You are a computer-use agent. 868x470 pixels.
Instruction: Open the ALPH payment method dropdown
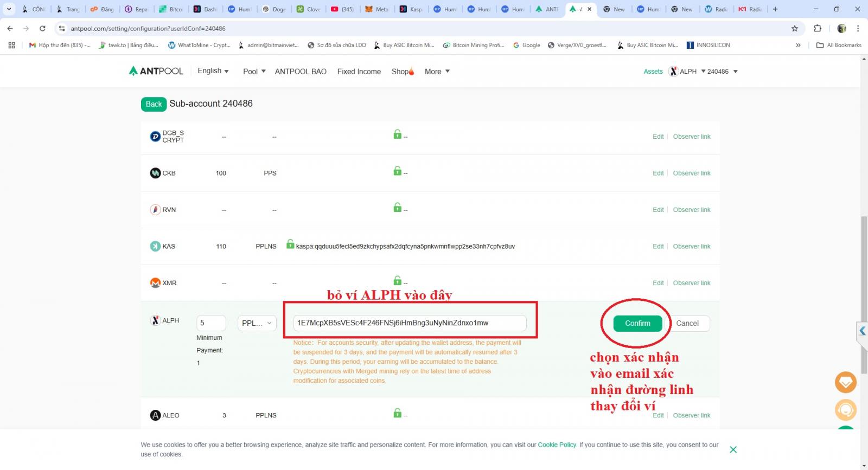tap(257, 323)
